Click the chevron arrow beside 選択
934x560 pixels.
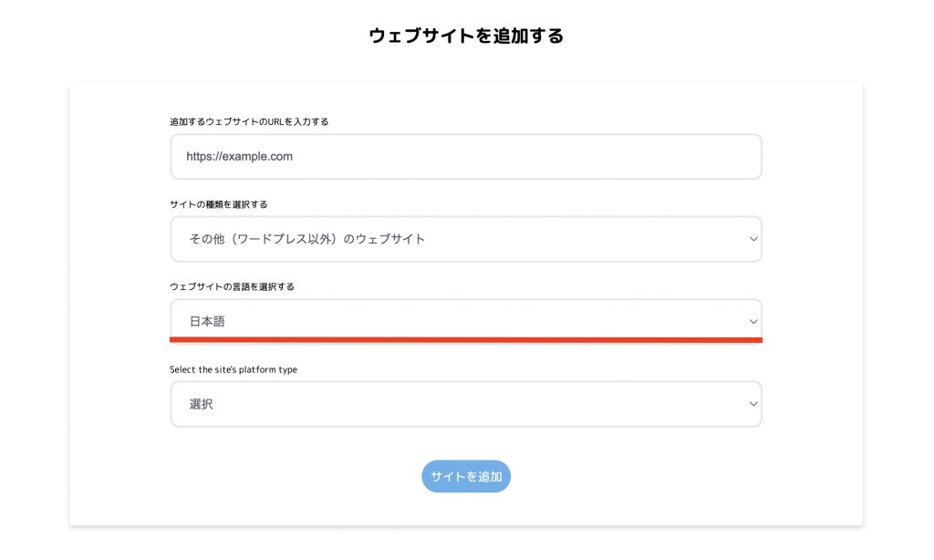(x=752, y=404)
